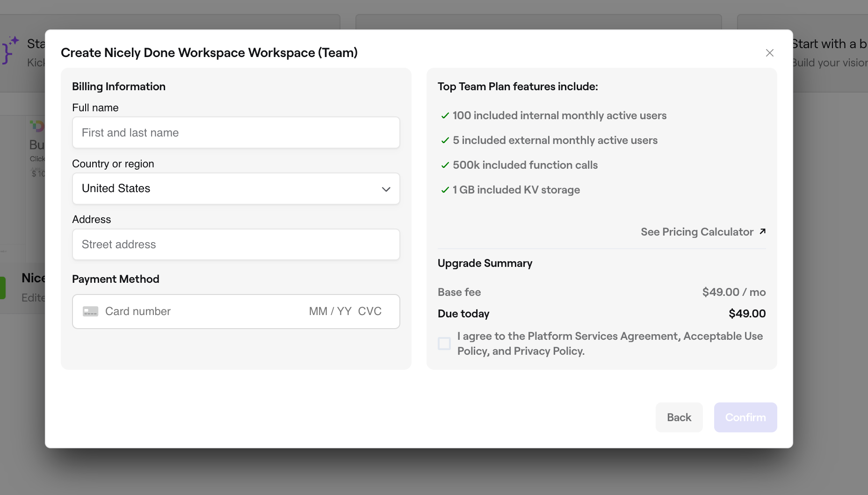The image size is (868, 495).
Task: Focus the Full name input field
Action: pyautogui.click(x=236, y=133)
